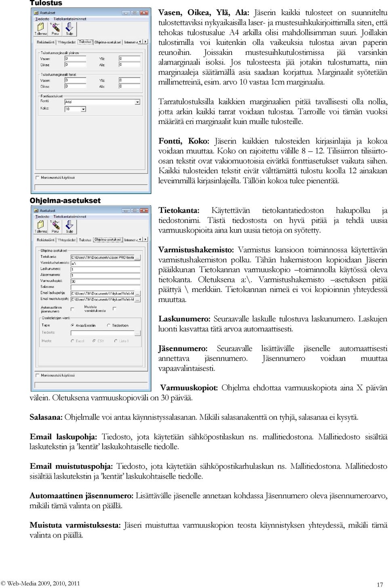Switch to Rekisteröinti tab in the Tulostus window

[46, 42]
